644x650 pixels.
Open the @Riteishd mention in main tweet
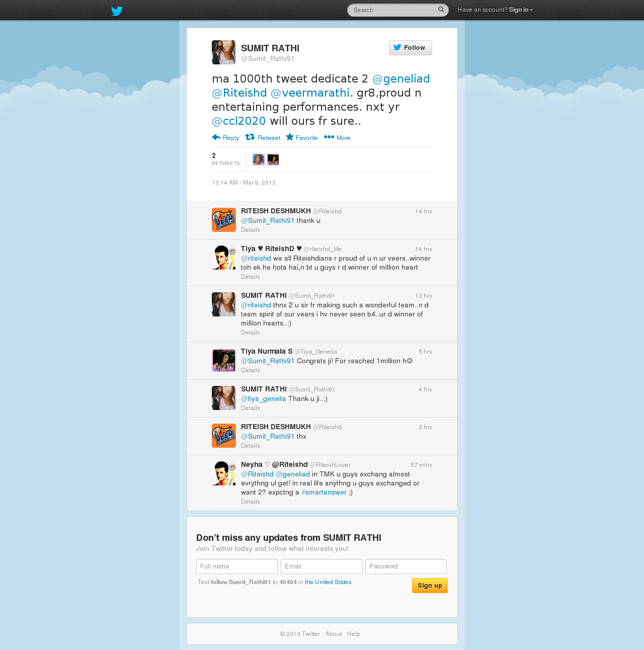tap(239, 93)
